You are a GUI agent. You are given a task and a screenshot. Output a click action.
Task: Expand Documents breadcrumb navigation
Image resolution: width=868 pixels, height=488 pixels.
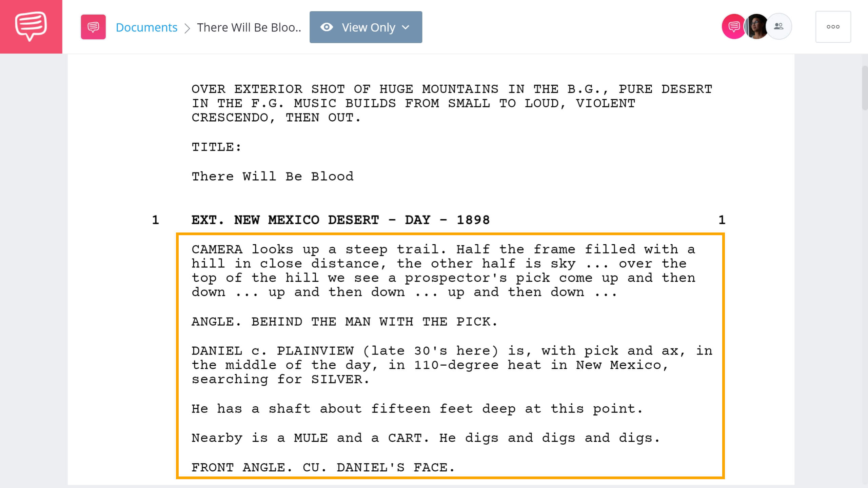[147, 27]
